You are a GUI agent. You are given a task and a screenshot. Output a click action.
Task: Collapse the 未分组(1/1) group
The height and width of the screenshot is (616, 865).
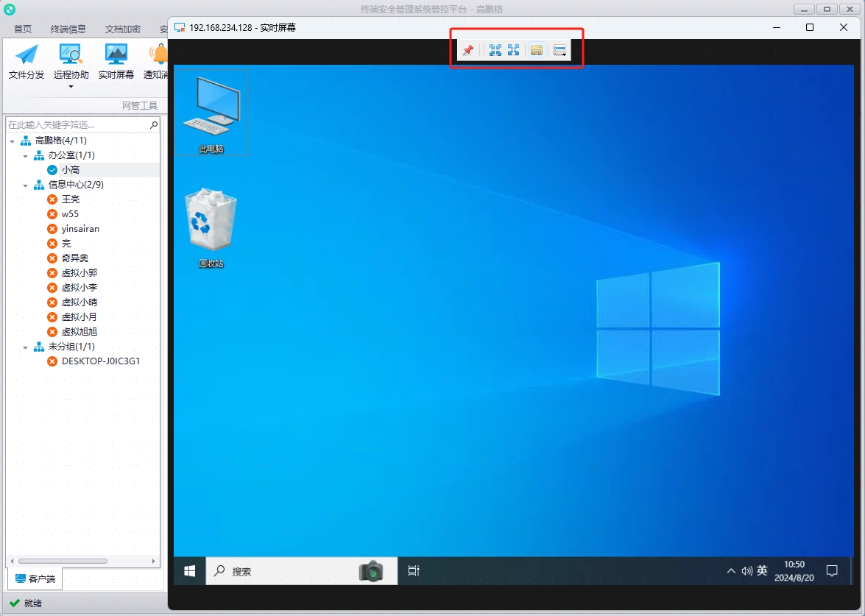(25, 347)
